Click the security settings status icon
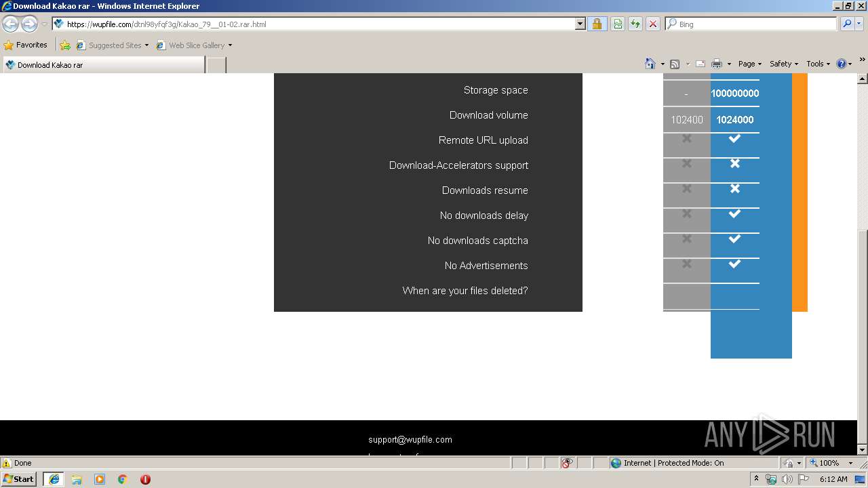Image resolution: width=868 pixels, height=488 pixels. click(789, 463)
